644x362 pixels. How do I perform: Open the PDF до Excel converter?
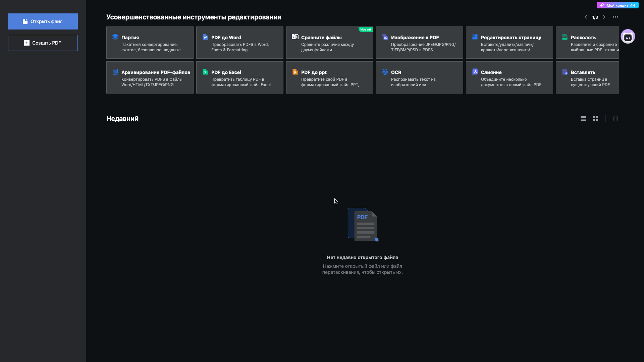pyautogui.click(x=239, y=77)
